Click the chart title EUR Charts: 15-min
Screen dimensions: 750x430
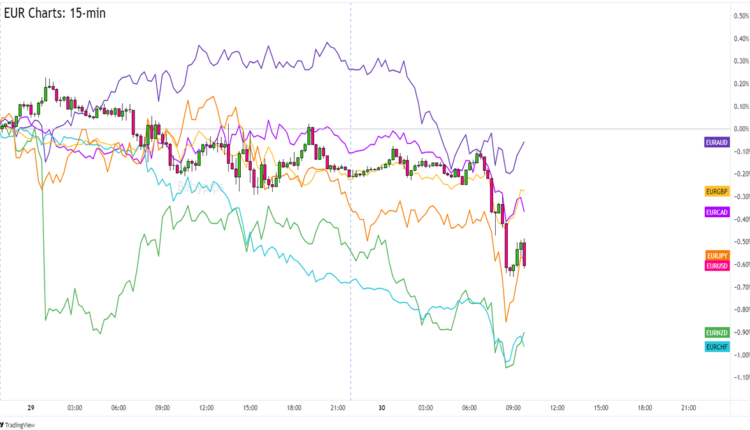pos(55,13)
